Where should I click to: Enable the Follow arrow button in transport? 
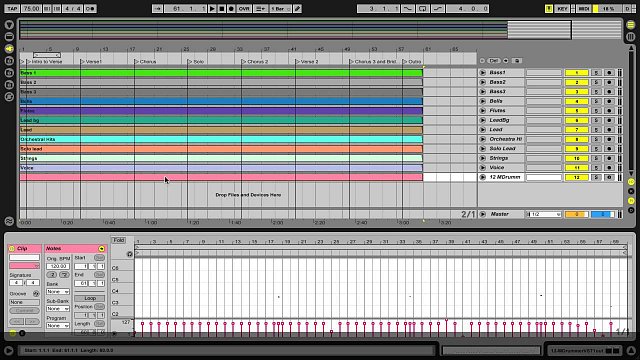pyautogui.click(x=158, y=9)
